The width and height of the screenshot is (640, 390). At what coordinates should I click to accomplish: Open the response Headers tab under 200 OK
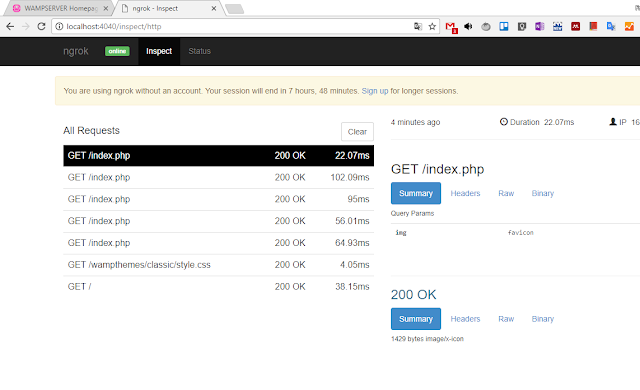465,319
